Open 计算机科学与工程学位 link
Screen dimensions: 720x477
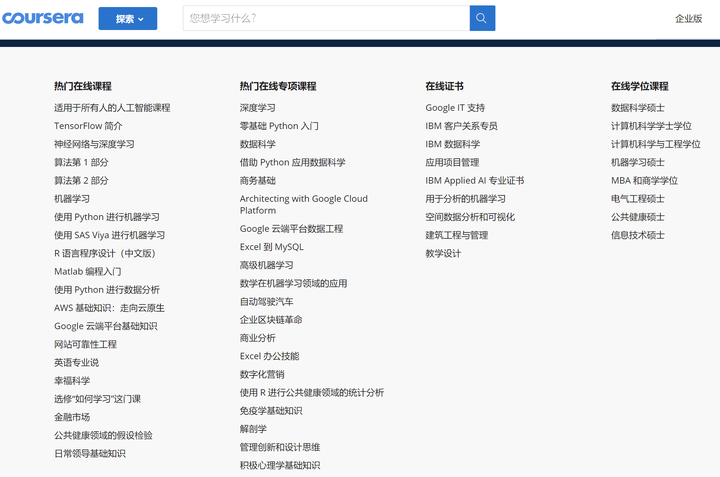click(656, 144)
